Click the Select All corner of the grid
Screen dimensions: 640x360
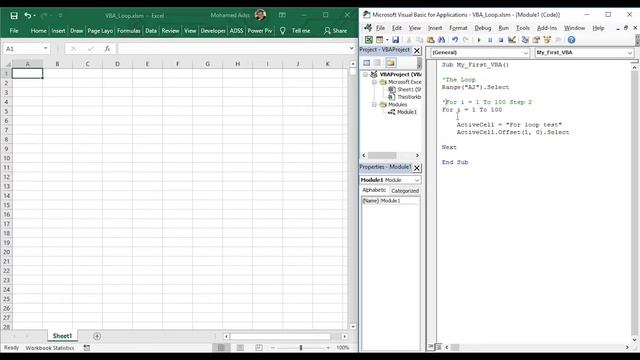(7, 64)
